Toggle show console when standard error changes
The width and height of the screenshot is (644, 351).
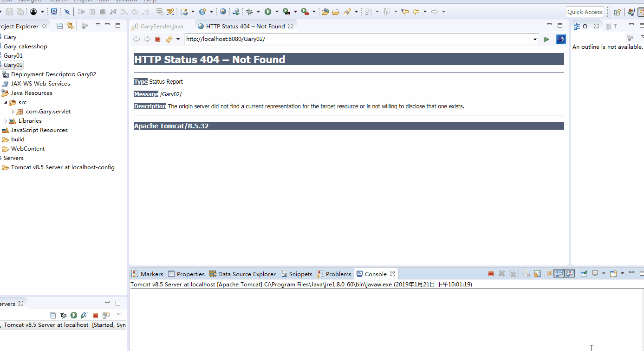[570, 274]
